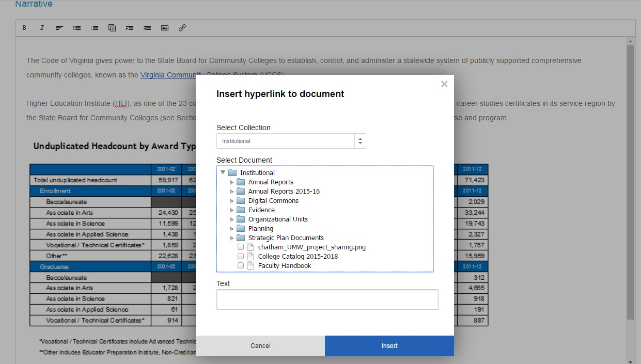Expand the Annual Reports folder
Image resolution: width=641 pixels, height=364 pixels.
[x=231, y=182]
